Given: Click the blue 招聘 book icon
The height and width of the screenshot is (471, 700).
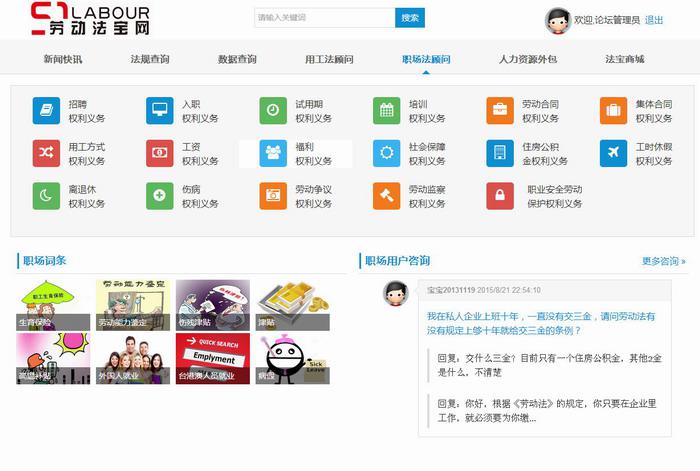Looking at the screenshot, I should (46, 110).
